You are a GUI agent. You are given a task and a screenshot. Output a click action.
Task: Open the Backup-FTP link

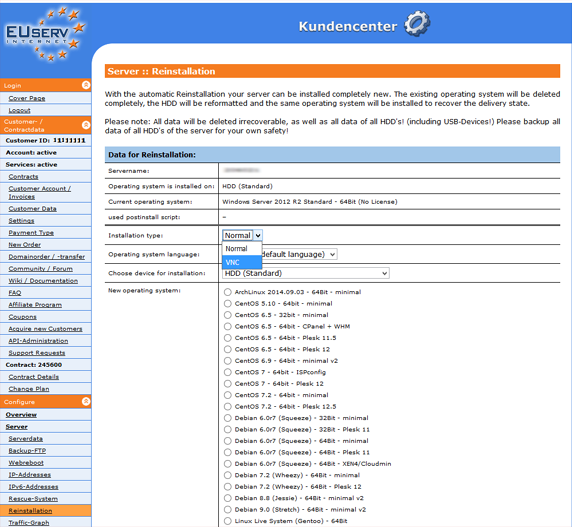27,451
